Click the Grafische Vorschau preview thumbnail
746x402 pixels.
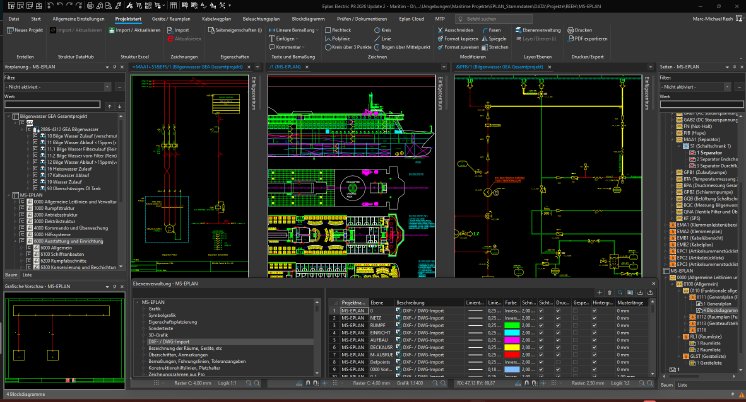64,341
